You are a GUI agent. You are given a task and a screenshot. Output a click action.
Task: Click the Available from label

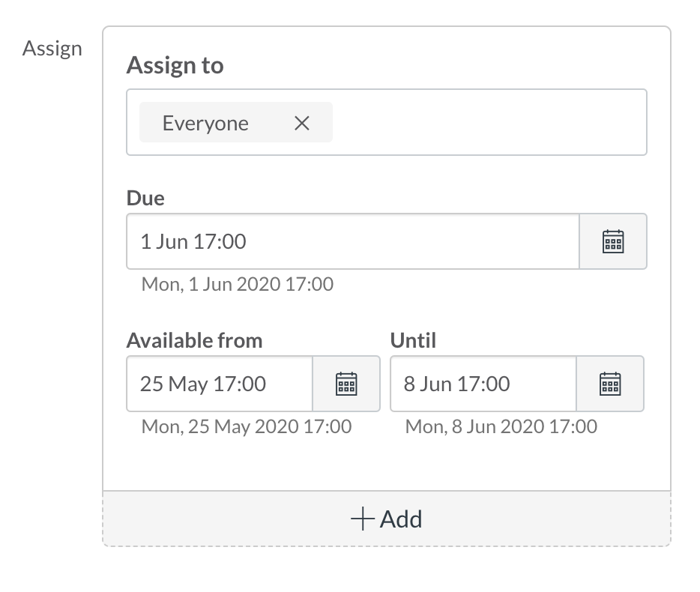[194, 341]
